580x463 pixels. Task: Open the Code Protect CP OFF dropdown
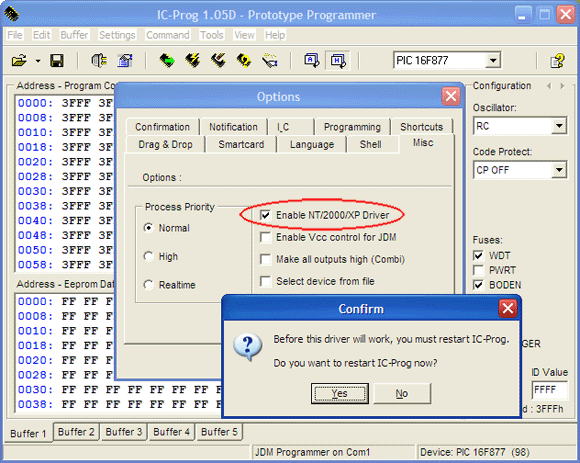click(559, 170)
